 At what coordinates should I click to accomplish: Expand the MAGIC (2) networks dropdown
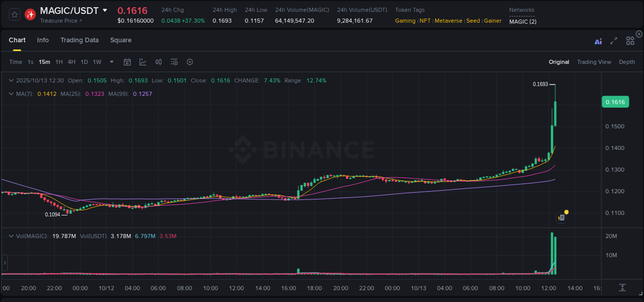click(x=522, y=22)
